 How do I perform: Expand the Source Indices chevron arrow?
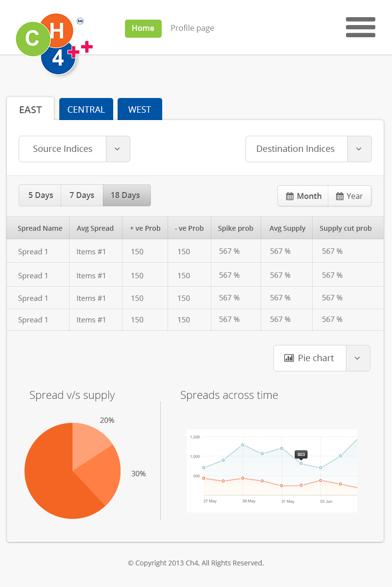[118, 148]
